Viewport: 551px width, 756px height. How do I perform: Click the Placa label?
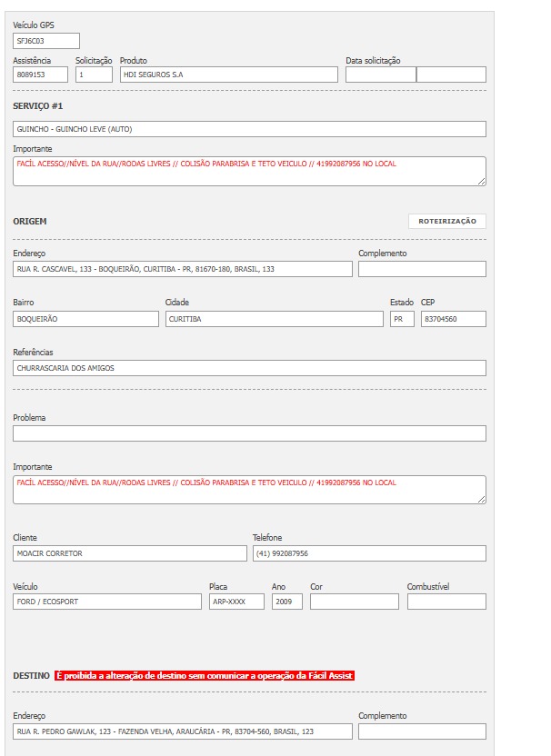coord(218,587)
